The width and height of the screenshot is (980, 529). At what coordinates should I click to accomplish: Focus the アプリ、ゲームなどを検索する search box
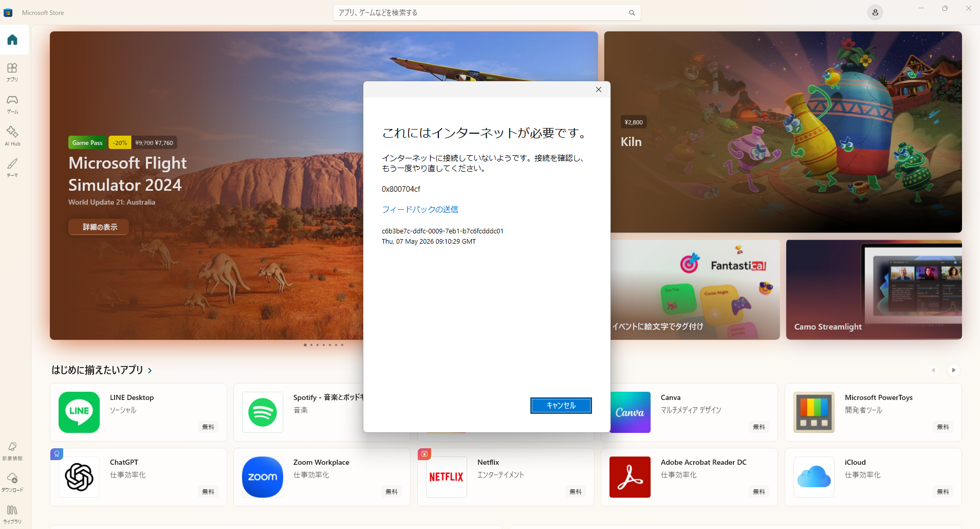[x=487, y=13]
